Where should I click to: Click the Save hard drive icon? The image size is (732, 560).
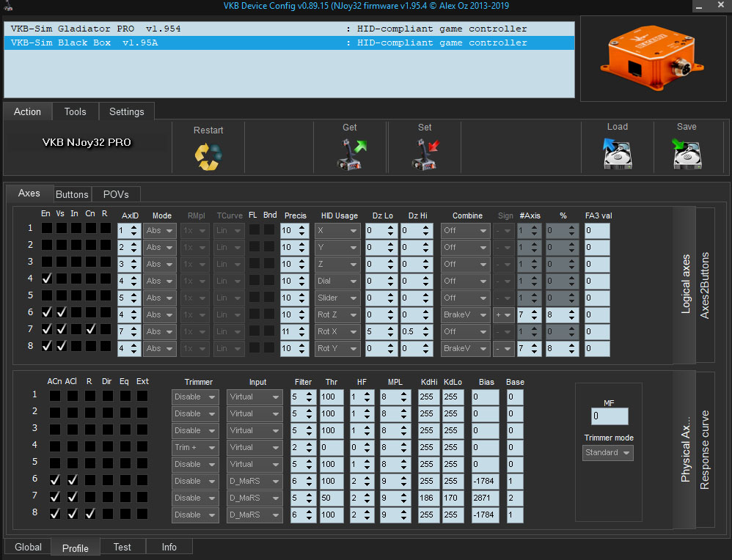(687, 153)
